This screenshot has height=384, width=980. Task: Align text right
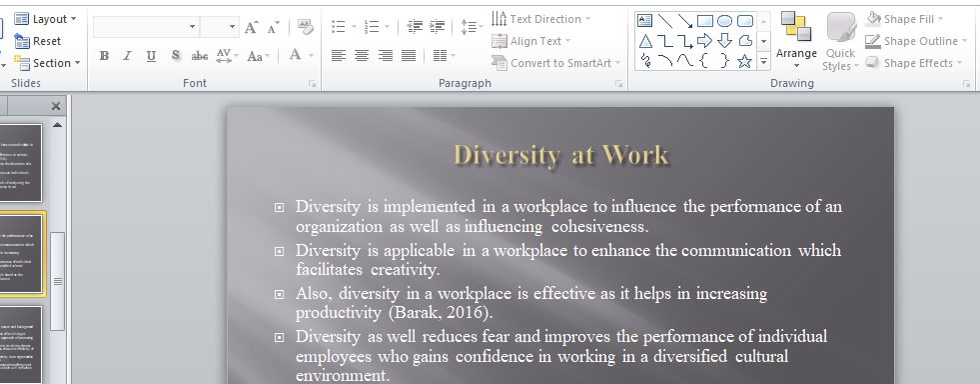click(385, 56)
